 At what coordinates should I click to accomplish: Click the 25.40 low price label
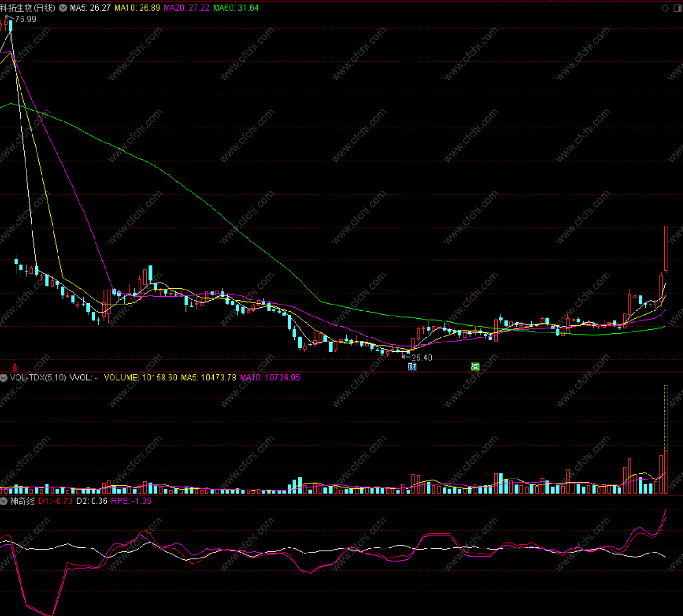click(422, 358)
